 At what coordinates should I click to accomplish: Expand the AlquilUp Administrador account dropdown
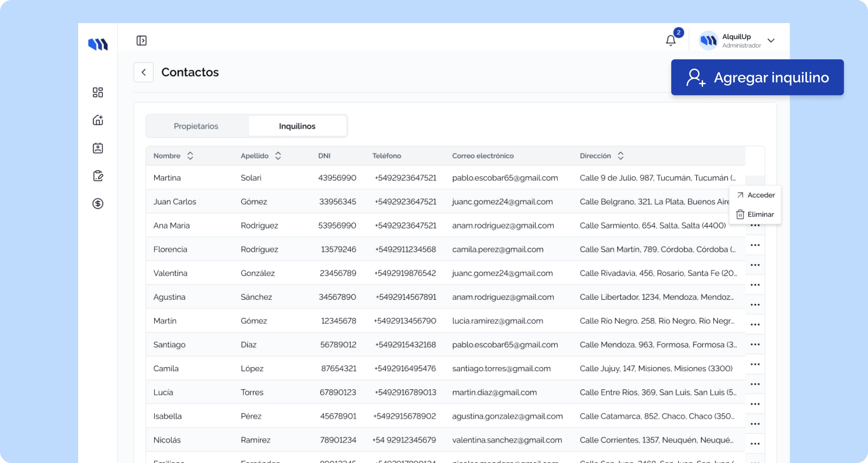pos(771,41)
